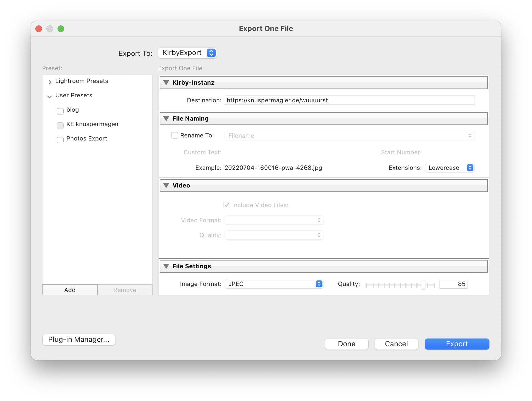Check the KE knuspermagier preset checkbox

[x=60, y=125]
